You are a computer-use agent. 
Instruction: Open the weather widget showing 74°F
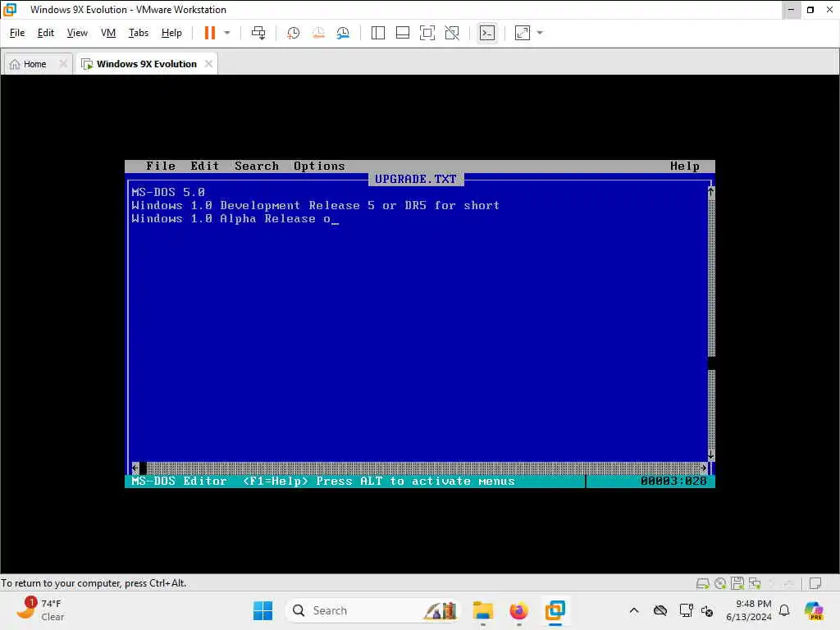pyautogui.click(x=41, y=610)
